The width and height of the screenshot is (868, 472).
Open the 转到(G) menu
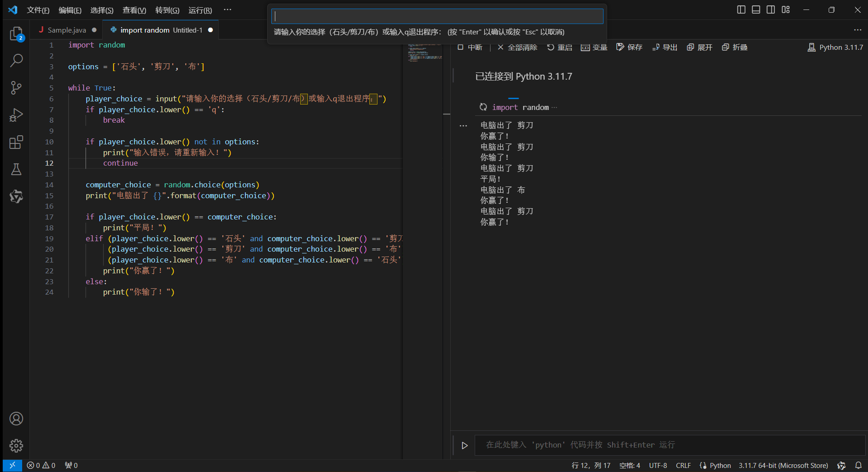pos(167,10)
